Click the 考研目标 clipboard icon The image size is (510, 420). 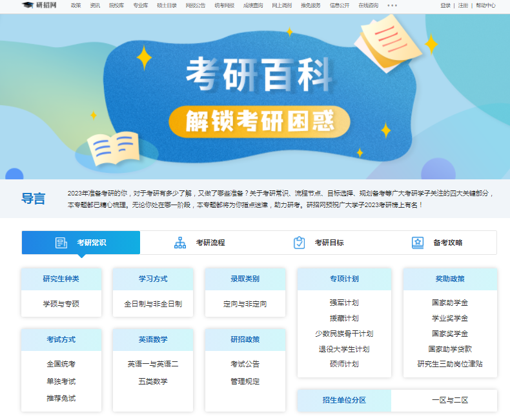[x=299, y=243]
